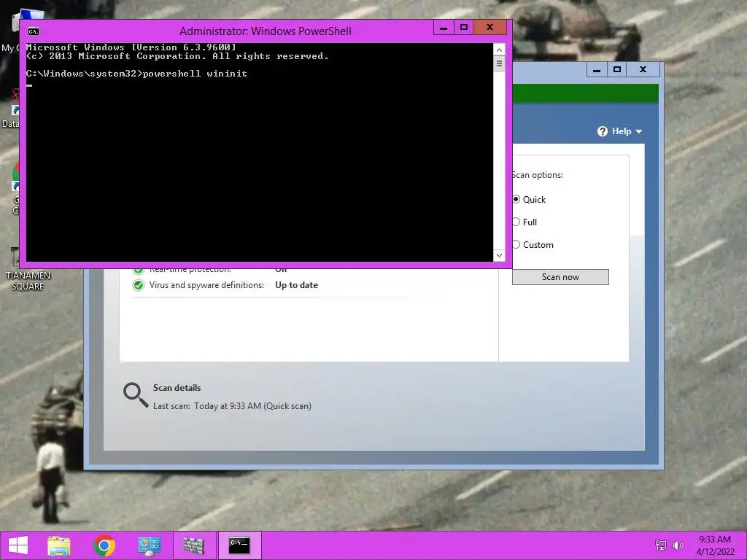Select the TIANAMEN SQUARE desktop icon
This screenshot has width=747, height=560.
coord(28,270)
